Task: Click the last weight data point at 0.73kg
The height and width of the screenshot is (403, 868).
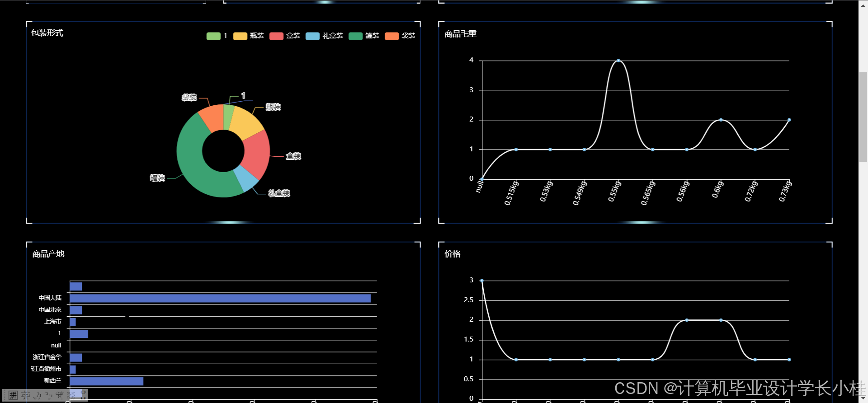Action: point(789,120)
